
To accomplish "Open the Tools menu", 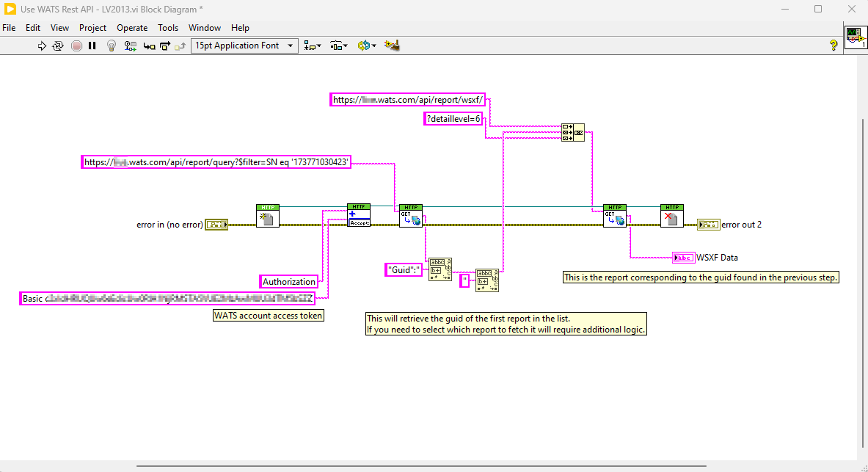I will (168, 28).
